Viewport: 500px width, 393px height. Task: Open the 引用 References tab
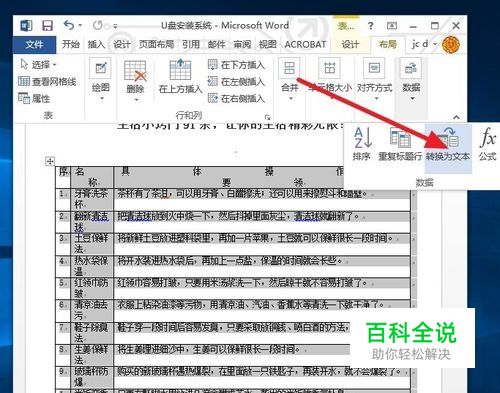pyautogui.click(x=191, y=44)
